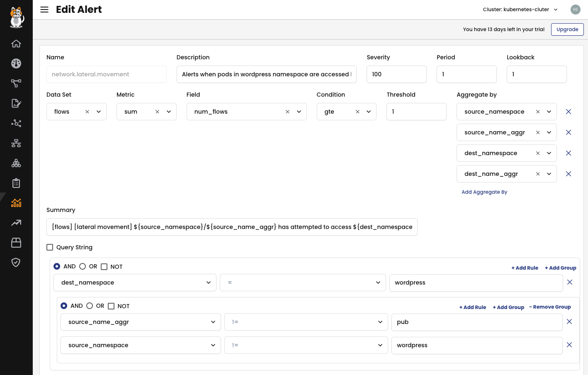588x375 pixels.
Task: Open the shield checkmark sidebar icon
Action: tap(16, 262)
